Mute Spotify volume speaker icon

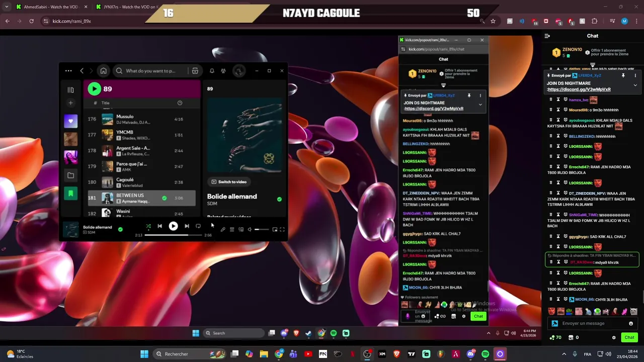(250, 230)
